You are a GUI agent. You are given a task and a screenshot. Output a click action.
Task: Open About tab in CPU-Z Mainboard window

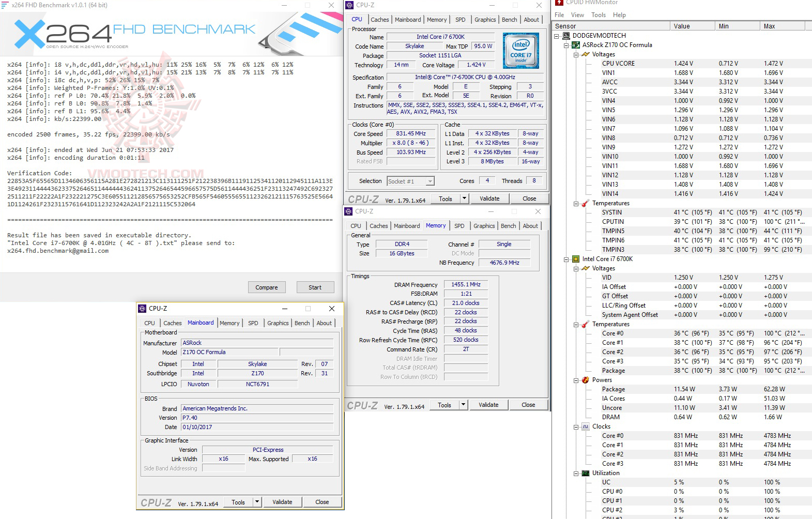[x=324, y=323]
